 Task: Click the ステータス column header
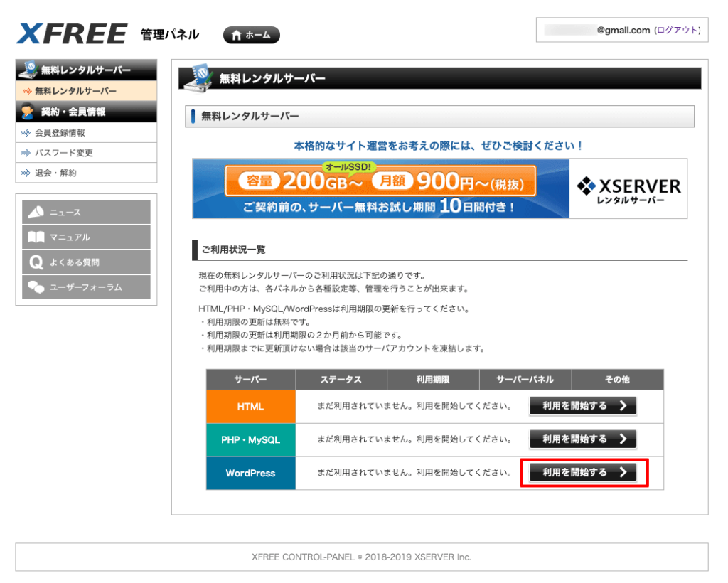pos(341,380)
